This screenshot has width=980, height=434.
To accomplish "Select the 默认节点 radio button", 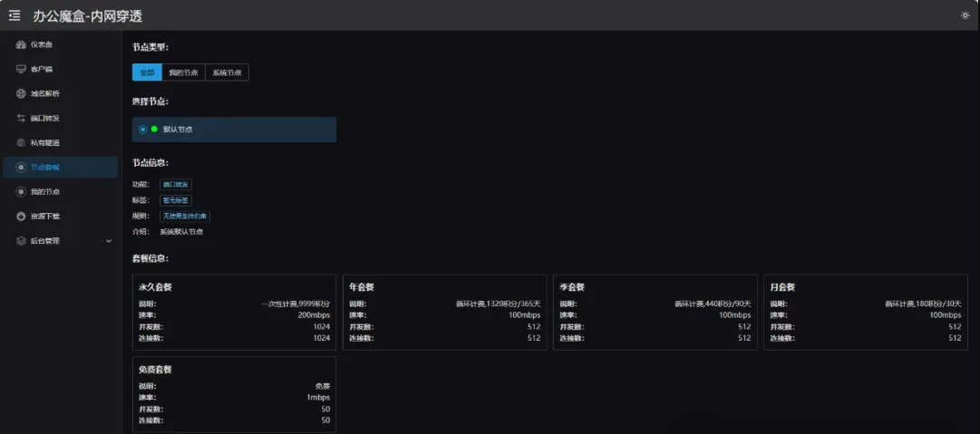I will click(142, 130).
